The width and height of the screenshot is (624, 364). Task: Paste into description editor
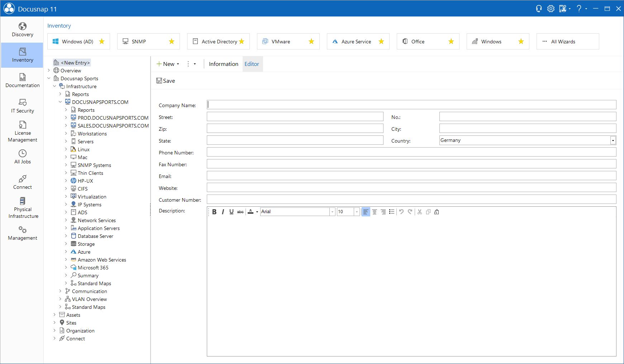click(x=437, y=212)
